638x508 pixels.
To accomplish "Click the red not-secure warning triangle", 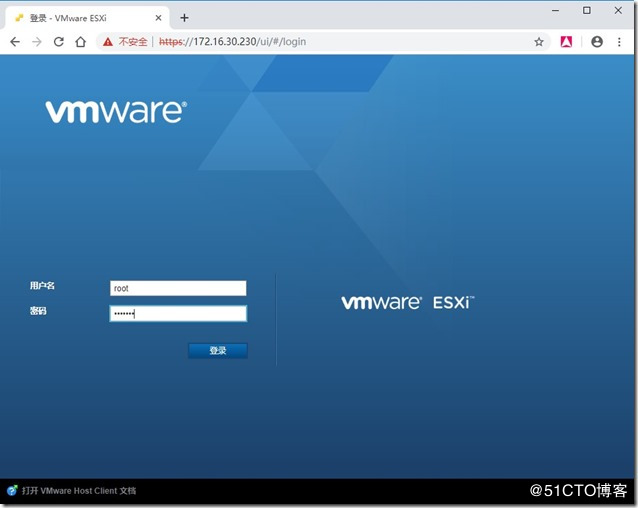I will pos(107,41).
